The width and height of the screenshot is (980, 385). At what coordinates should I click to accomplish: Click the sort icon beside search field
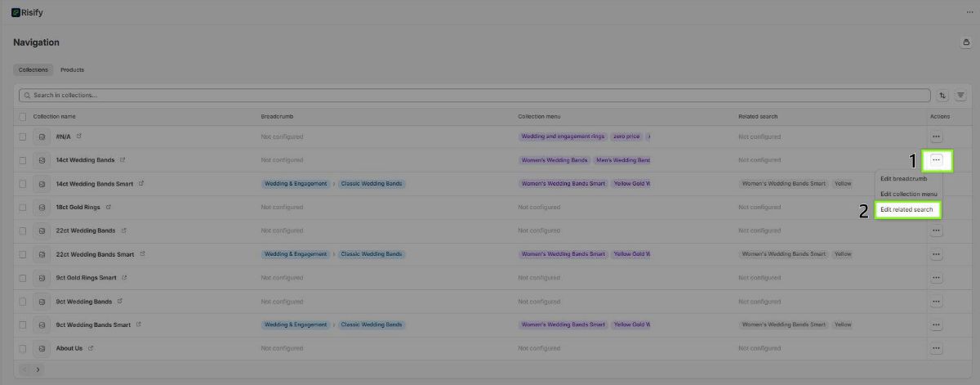(x=942, y=96)
